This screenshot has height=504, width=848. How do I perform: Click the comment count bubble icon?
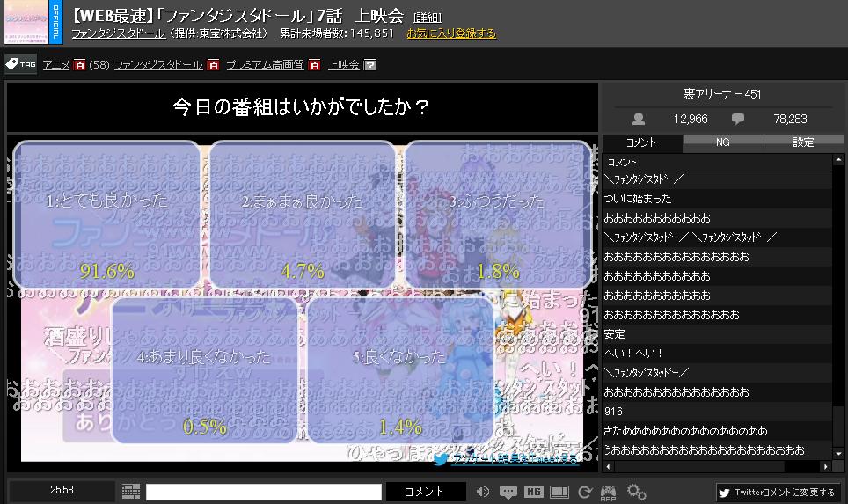[x=738, y=119]
